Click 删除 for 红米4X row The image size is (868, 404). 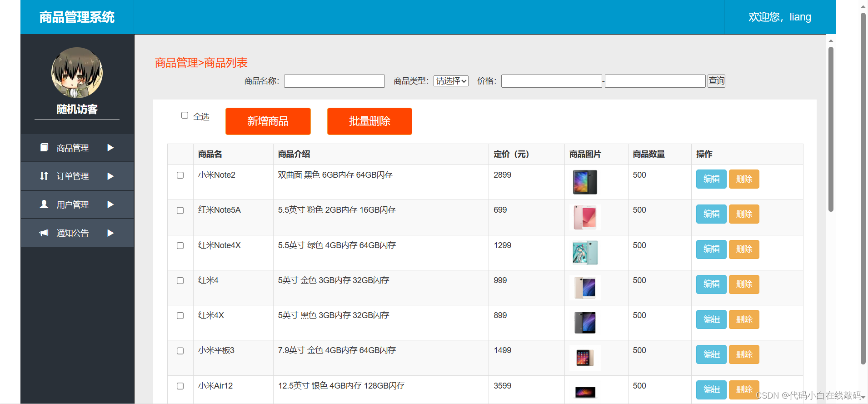[x=744, y=319]
